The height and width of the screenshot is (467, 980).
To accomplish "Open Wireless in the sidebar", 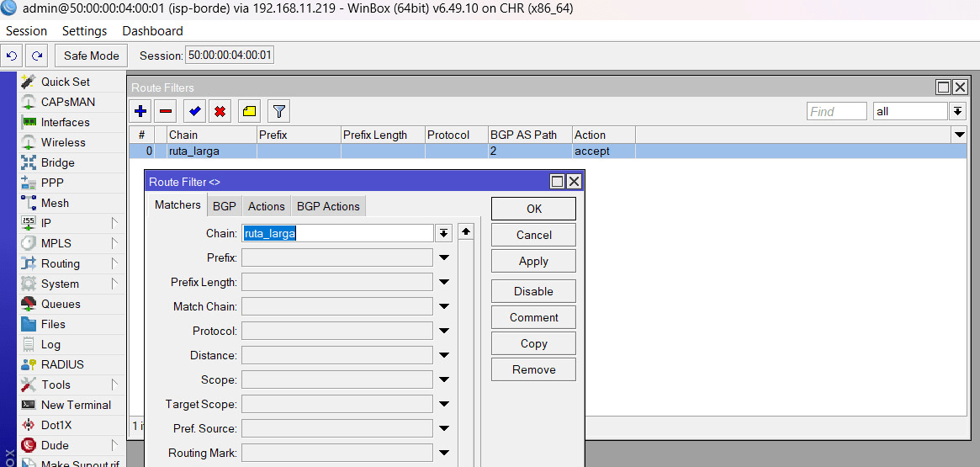I will tap(63, 142).
